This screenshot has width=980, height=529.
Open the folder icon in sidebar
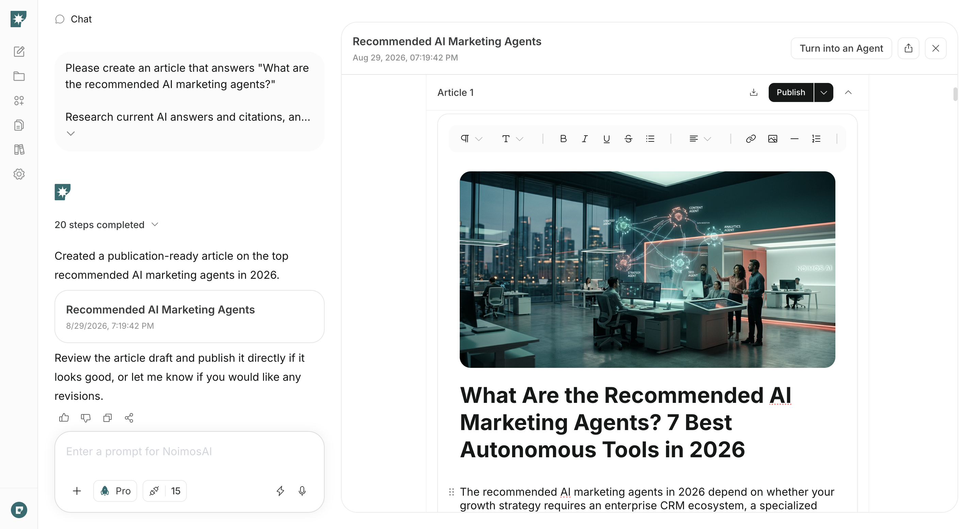[19, 76]
